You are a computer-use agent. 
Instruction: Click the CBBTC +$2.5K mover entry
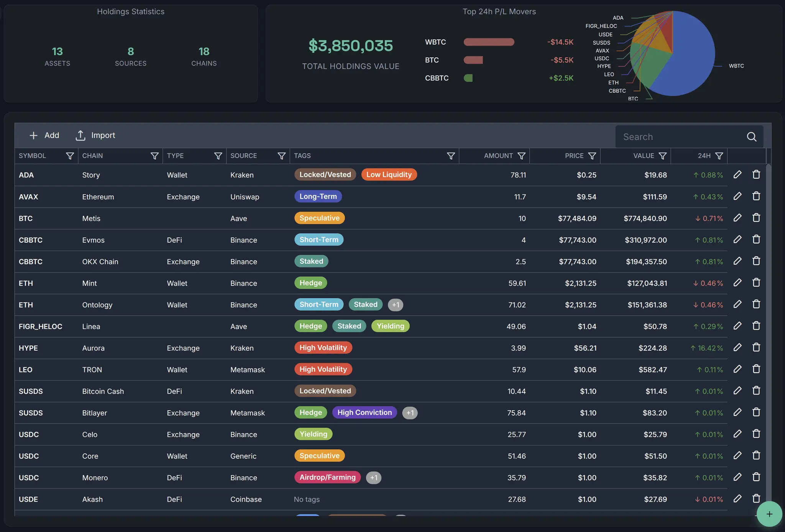pyautogui.click(x=499, y=78)
